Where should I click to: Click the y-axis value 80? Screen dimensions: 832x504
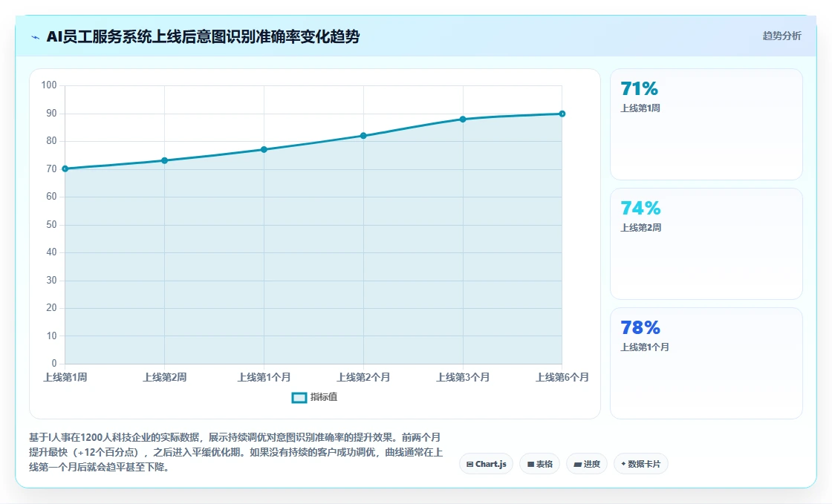(51, 141)
